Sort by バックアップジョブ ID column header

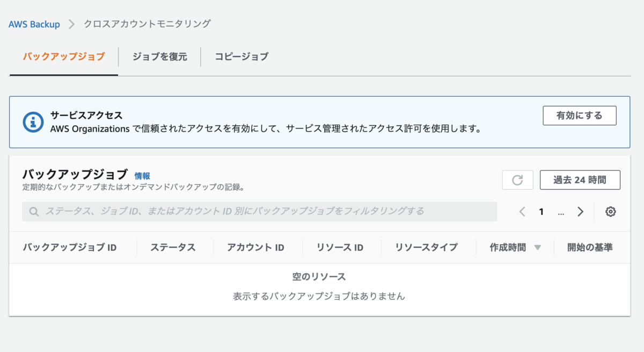(70, 248)
